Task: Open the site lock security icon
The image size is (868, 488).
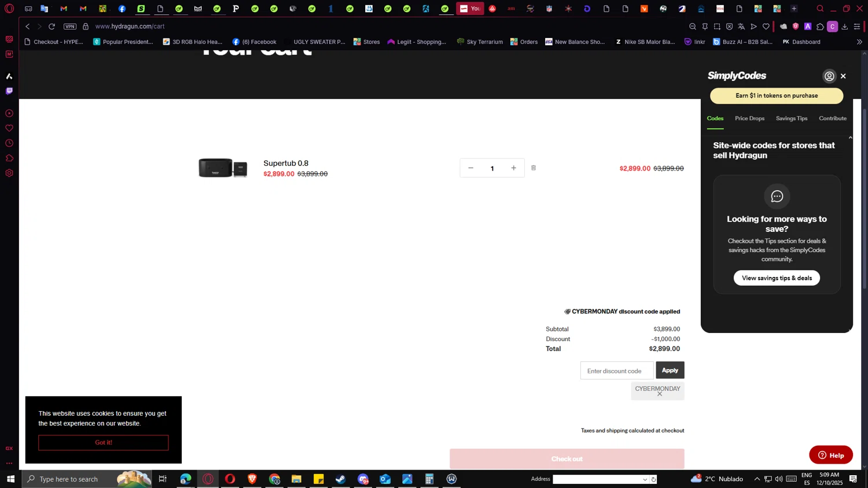Action: tap(86, 27)
